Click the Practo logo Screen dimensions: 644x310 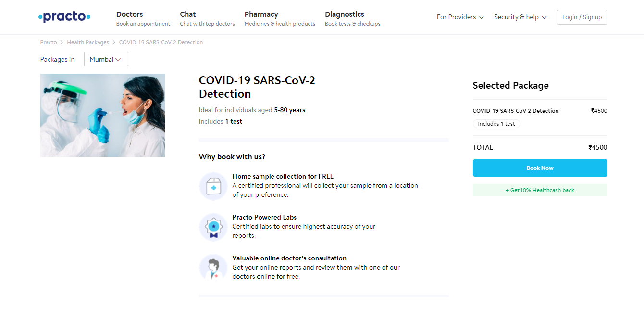[64, 17]
